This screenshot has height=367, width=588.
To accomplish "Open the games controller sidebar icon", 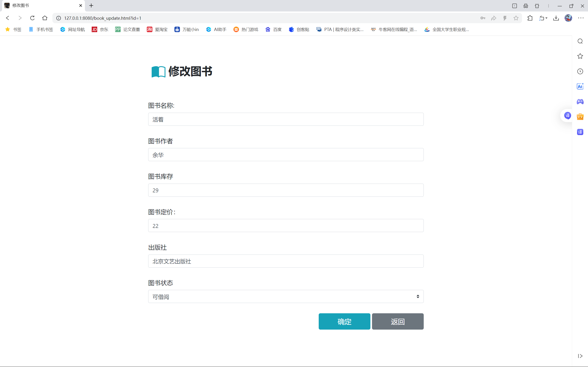I will pyautogui.click(x=580, y=101).
